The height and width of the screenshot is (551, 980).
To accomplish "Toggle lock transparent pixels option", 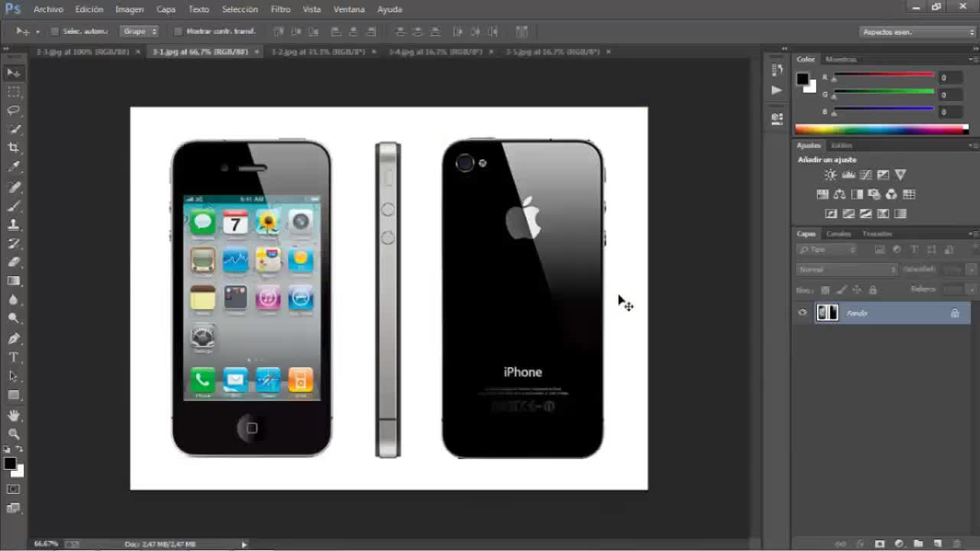I will [825, 290].
